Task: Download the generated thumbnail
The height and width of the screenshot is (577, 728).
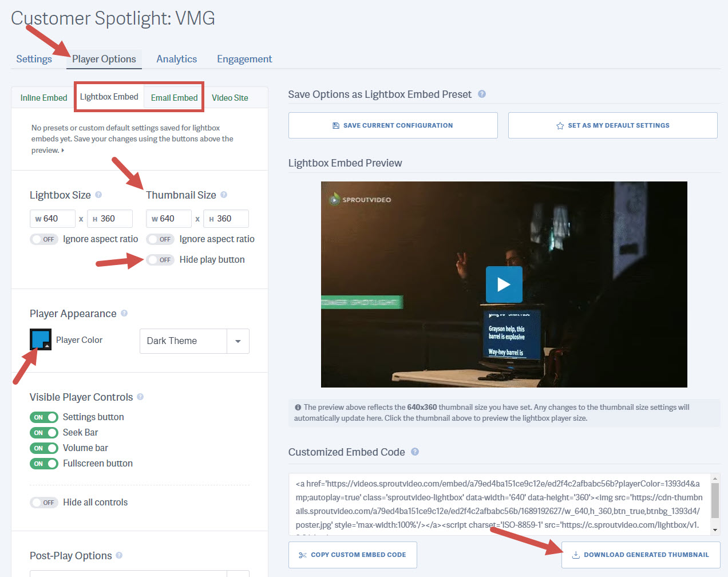Action: pos(640,554)
